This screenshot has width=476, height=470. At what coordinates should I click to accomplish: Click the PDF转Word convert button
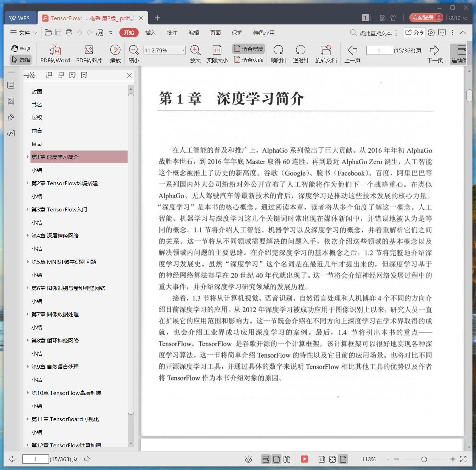[x=55, y=54]
